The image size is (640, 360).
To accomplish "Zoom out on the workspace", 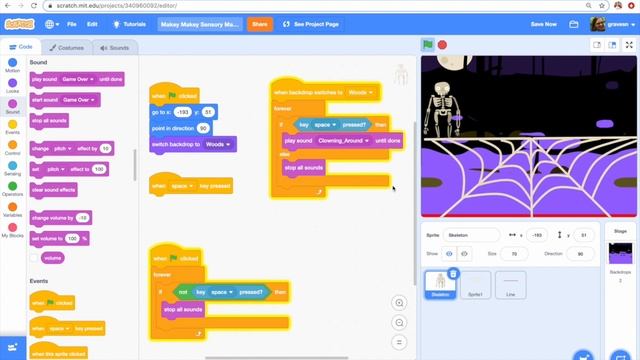I will 399,322.
